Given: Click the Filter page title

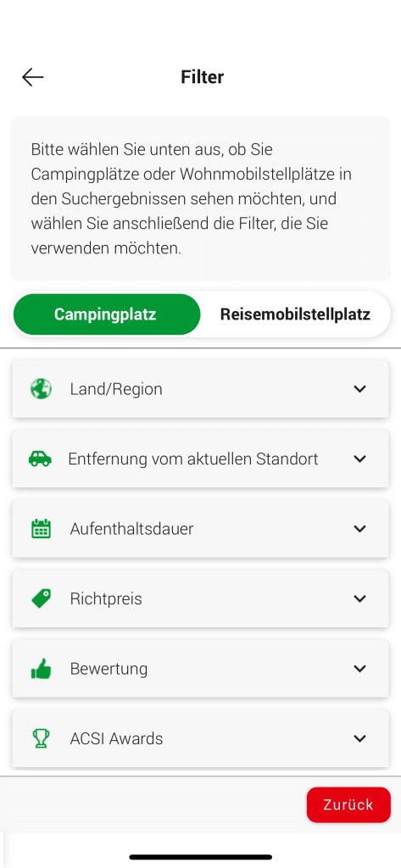Looking at the screenshot, I should 202,77.
